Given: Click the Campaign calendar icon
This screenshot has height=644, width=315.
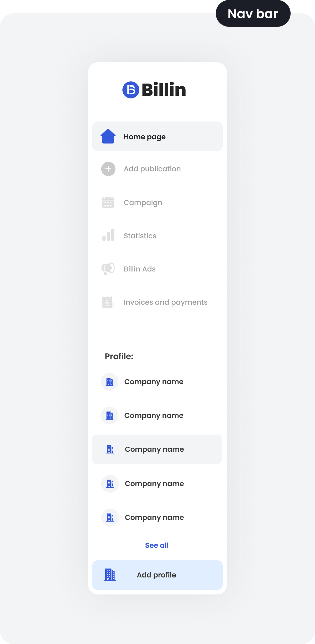Looking at the screenshot, I should tap(108, 203).
